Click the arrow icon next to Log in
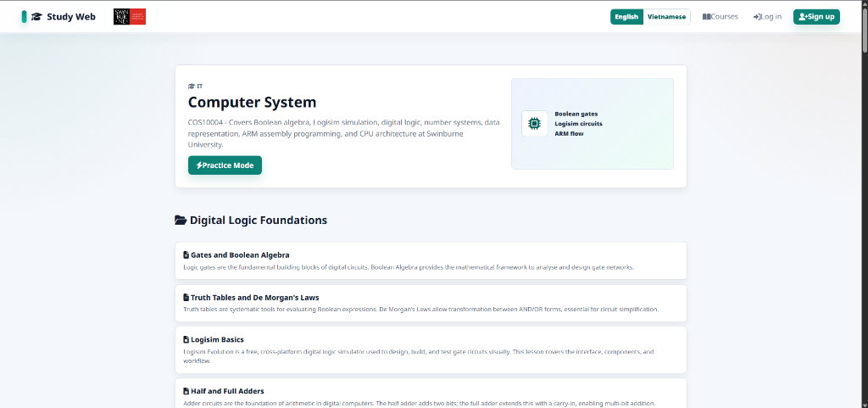 pos(757,17)
